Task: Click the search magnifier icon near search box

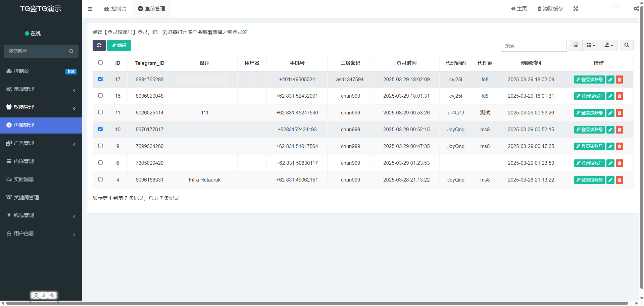Action: [626, 45]
